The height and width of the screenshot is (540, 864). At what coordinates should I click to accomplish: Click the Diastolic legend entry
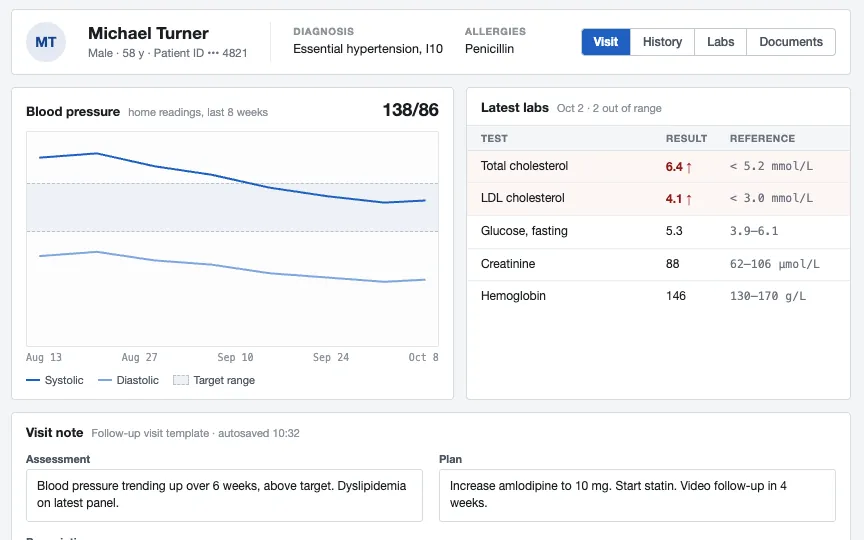tap(128, 380)
